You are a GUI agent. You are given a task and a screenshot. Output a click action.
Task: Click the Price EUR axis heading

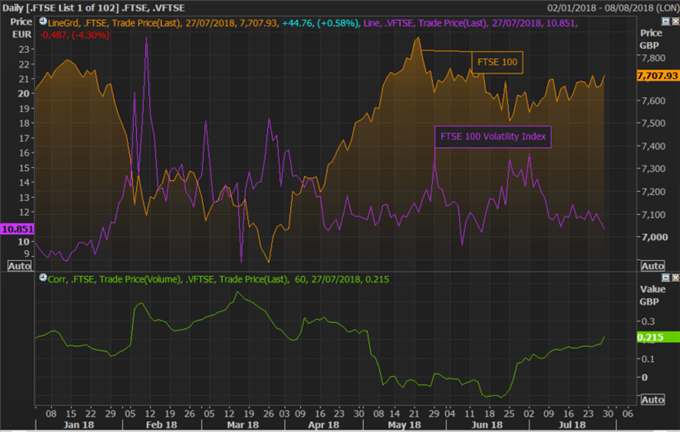(21, 28)
